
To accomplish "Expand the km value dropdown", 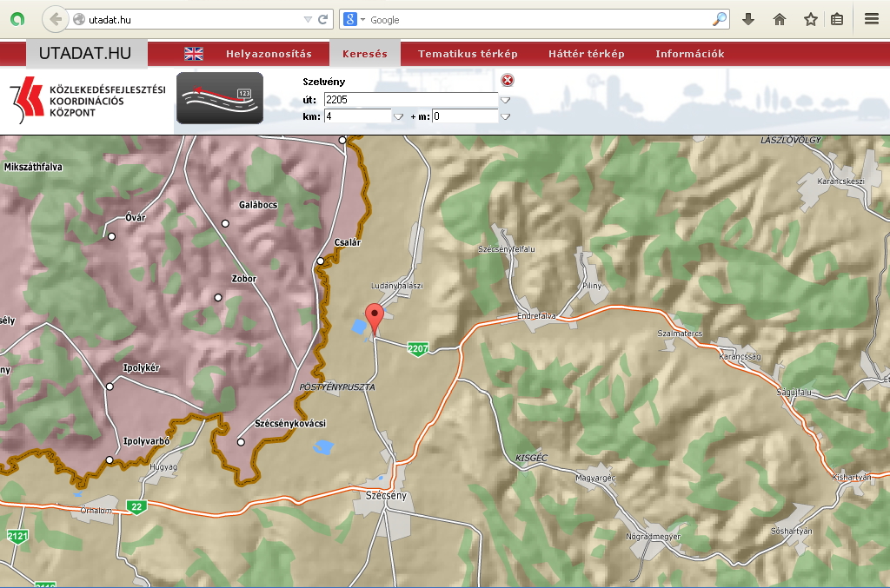I will point(398,116).
